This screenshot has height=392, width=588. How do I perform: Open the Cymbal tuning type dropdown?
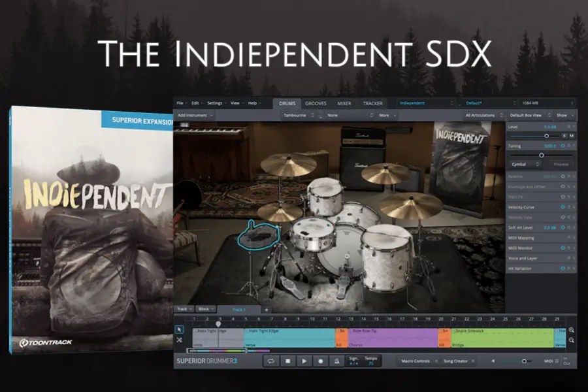[x=525, y=164]
